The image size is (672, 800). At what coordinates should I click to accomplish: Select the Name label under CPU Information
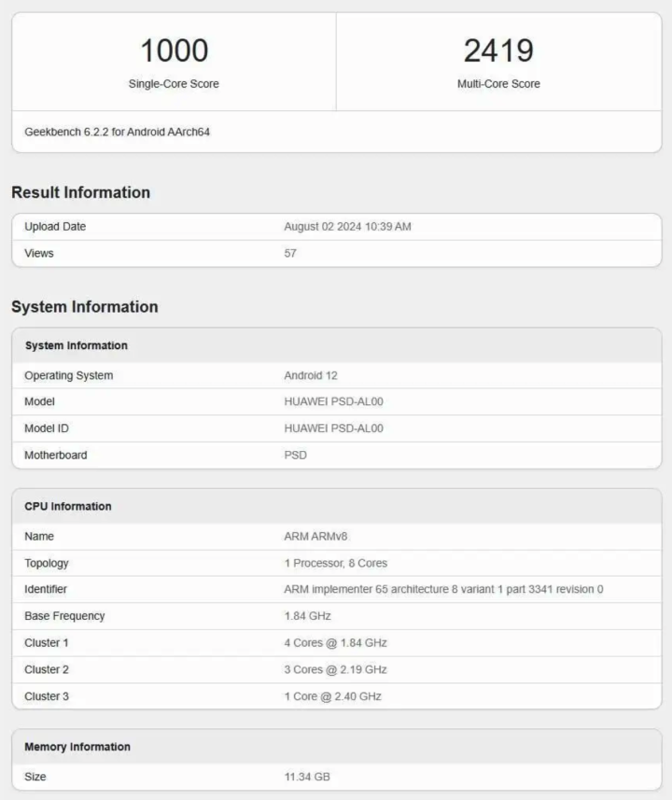(39, 536)
